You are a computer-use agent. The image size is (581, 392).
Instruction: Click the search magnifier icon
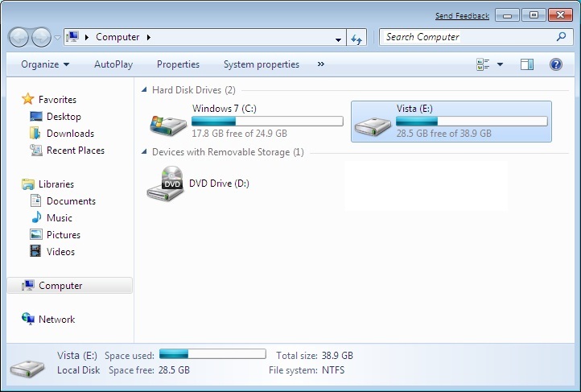pos(562,37)
